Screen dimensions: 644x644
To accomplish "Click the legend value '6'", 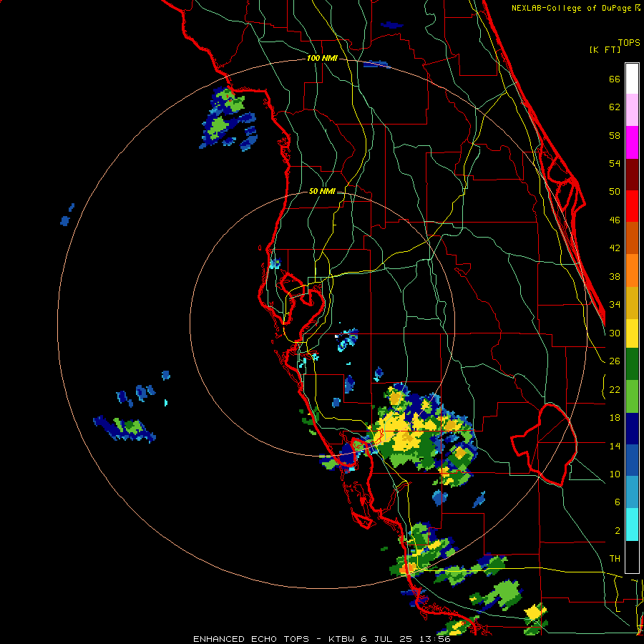I will tap(617, 502).
